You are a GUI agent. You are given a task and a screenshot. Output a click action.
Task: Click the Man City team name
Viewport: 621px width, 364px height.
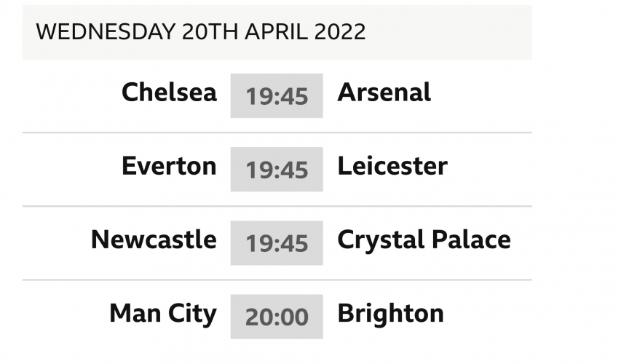click(163, 313)
